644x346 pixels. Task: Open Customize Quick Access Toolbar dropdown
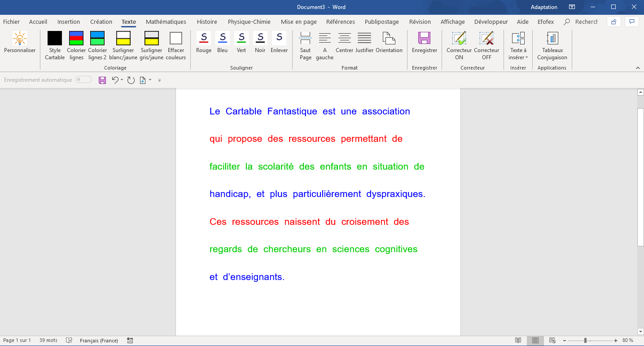pos(159,80)
